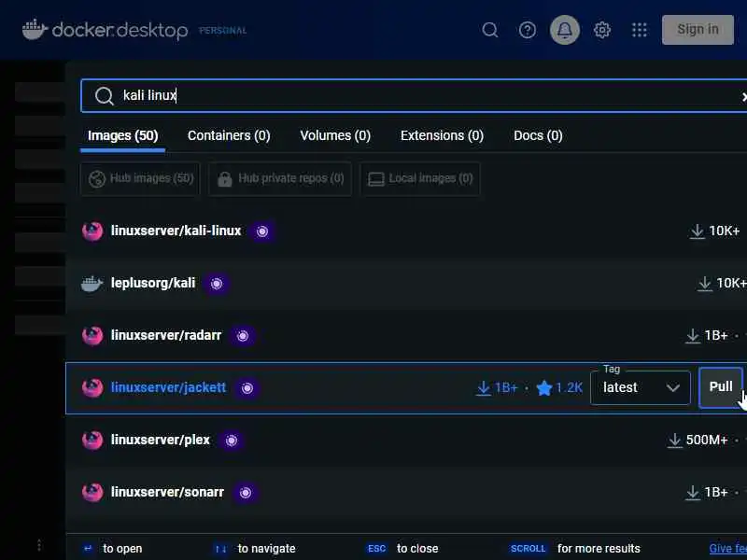747x560 pixels.
Task: Open settings gear icon
Action: (602, 30)
